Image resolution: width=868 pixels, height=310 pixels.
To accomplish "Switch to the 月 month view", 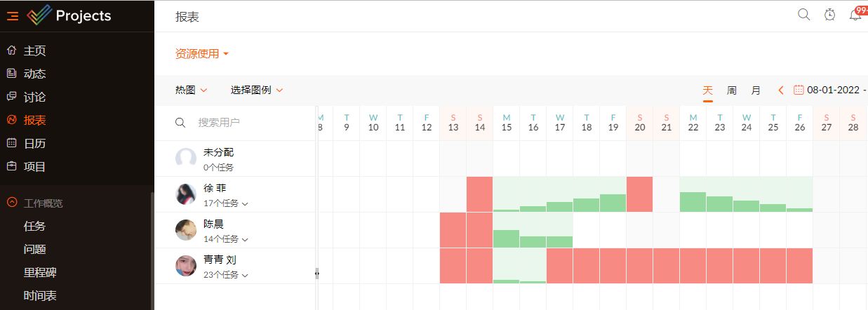I will click(x=756, y=90).
